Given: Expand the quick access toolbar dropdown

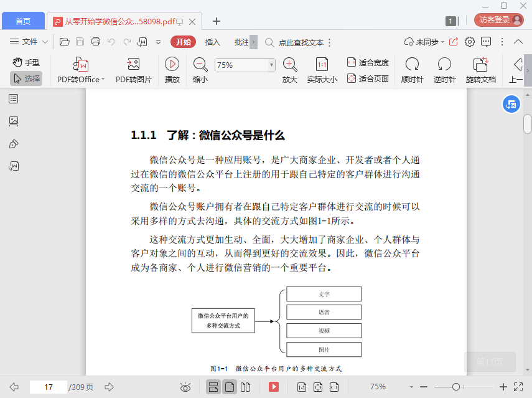Looking at the screenshot, I should [158, 42].
